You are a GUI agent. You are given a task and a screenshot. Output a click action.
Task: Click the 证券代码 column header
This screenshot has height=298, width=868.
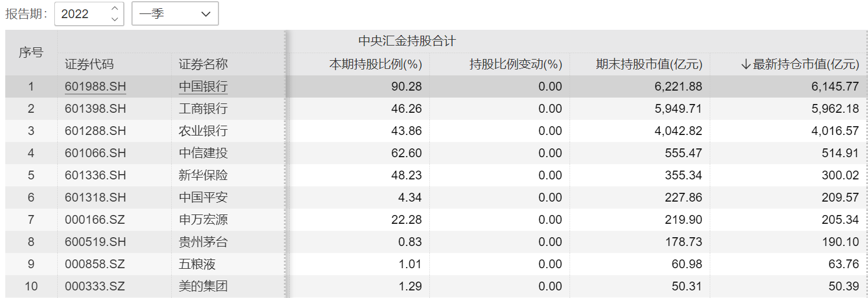pos(89,64)
